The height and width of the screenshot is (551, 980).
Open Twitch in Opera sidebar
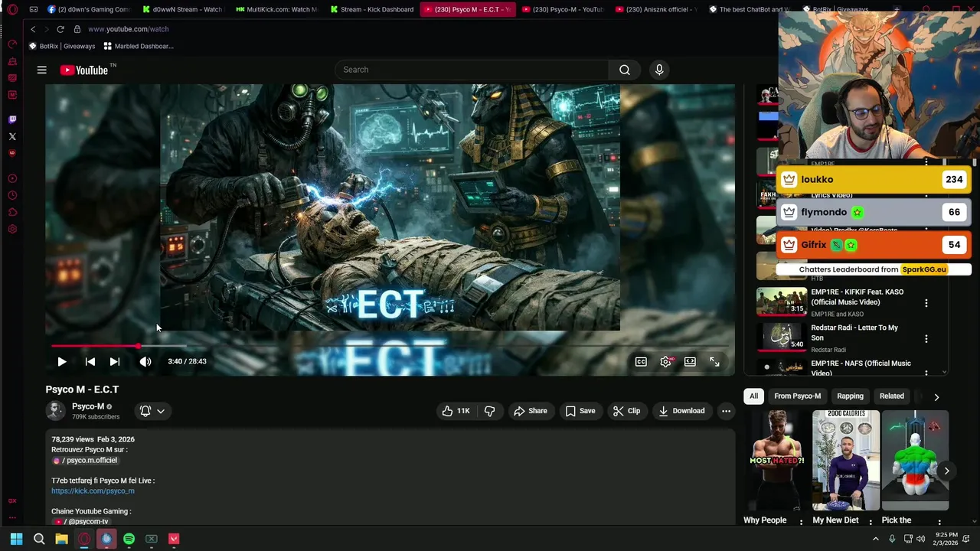(12, 119)
